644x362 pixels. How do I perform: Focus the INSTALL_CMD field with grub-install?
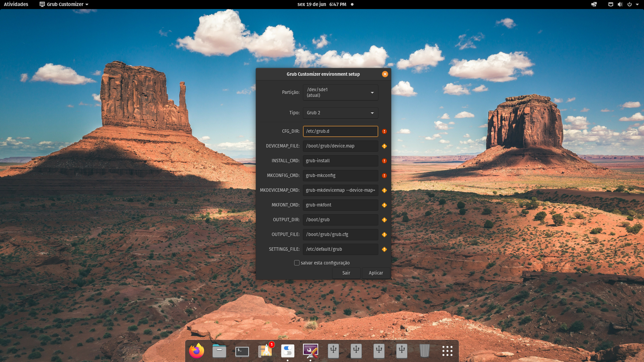pos(340,161)
